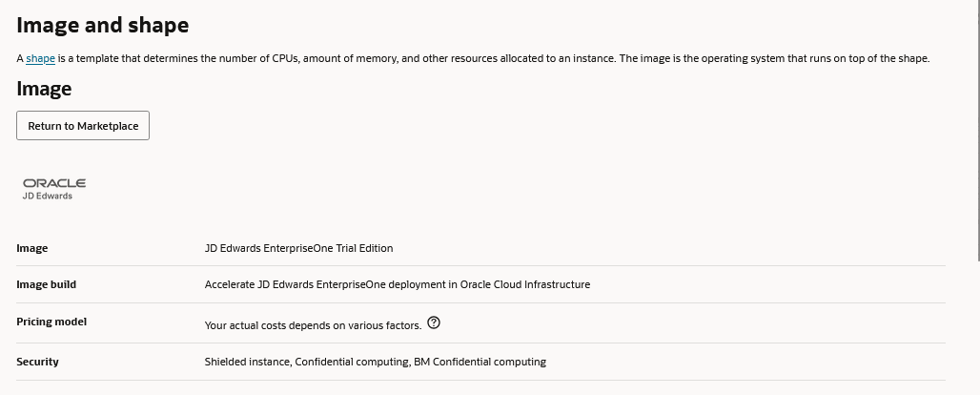Screen dimensions: 980x395
Task: Open the shape documentation link
Action: 40,59
